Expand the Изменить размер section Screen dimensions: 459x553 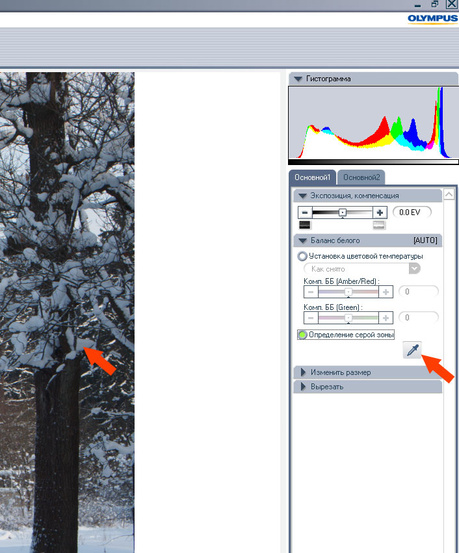coord(303,372)
